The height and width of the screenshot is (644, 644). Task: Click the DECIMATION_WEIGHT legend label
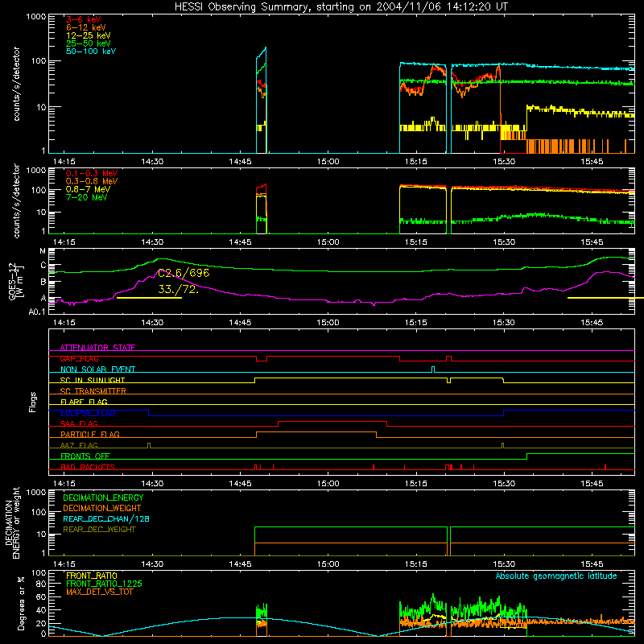tap(102, 508)
